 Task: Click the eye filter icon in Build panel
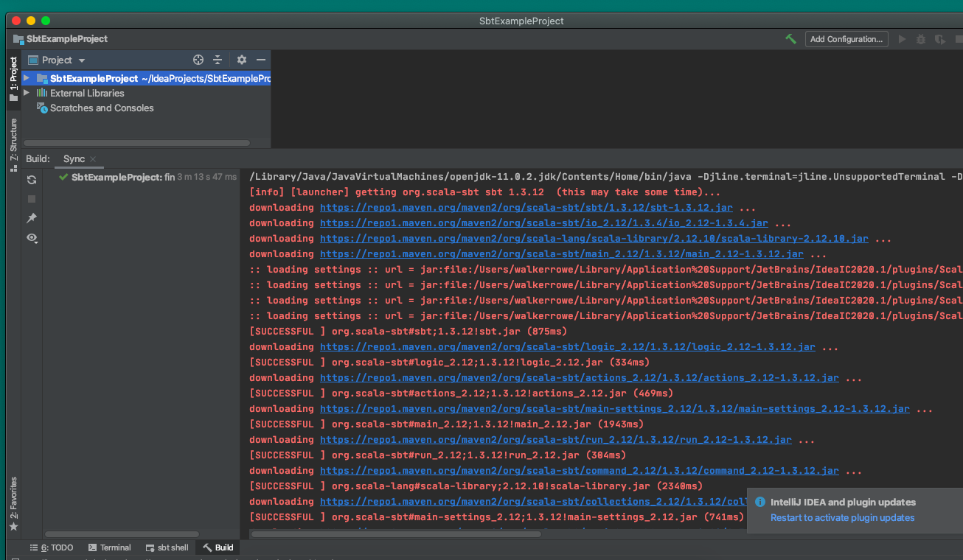(x=32, y=238)
